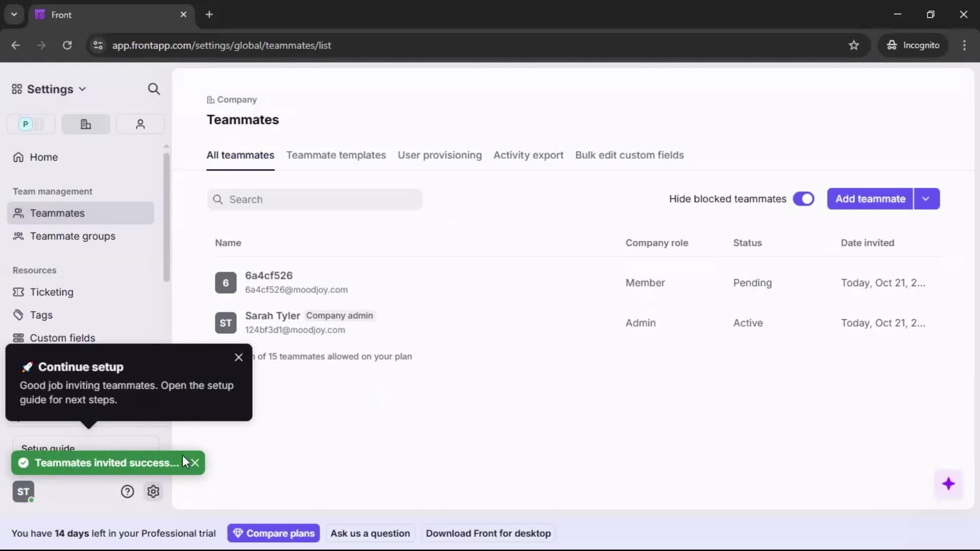Open the settings gear at bottom left
The width and height of the screenshot is (980, 551).
(153, 491)
